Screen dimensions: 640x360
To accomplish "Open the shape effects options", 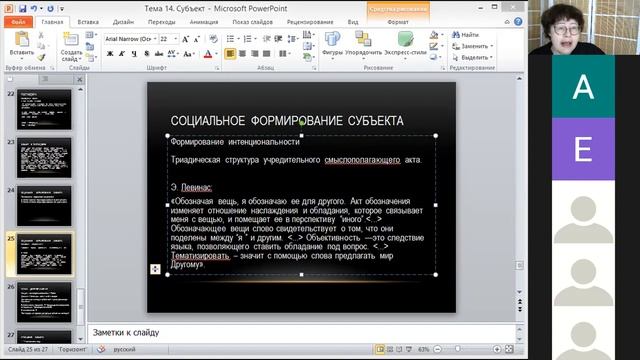I will click(x=436, y=57).
